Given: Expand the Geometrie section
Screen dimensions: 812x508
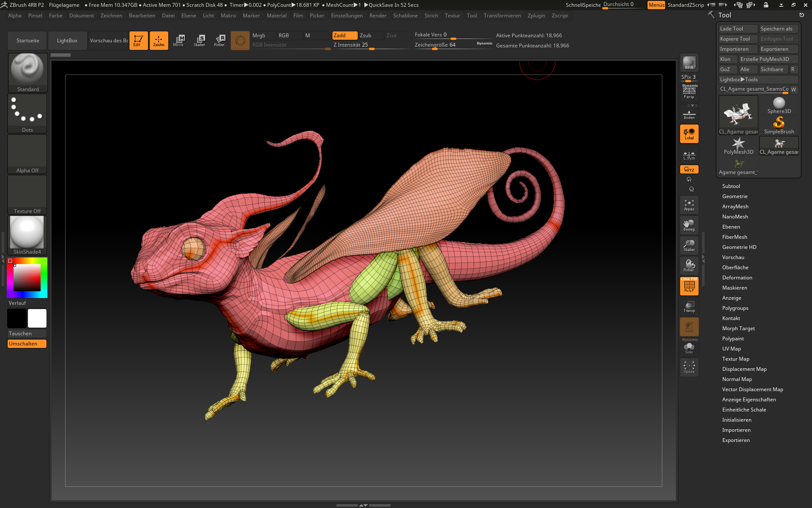Looking at the screenshot, I should point(735,196).
